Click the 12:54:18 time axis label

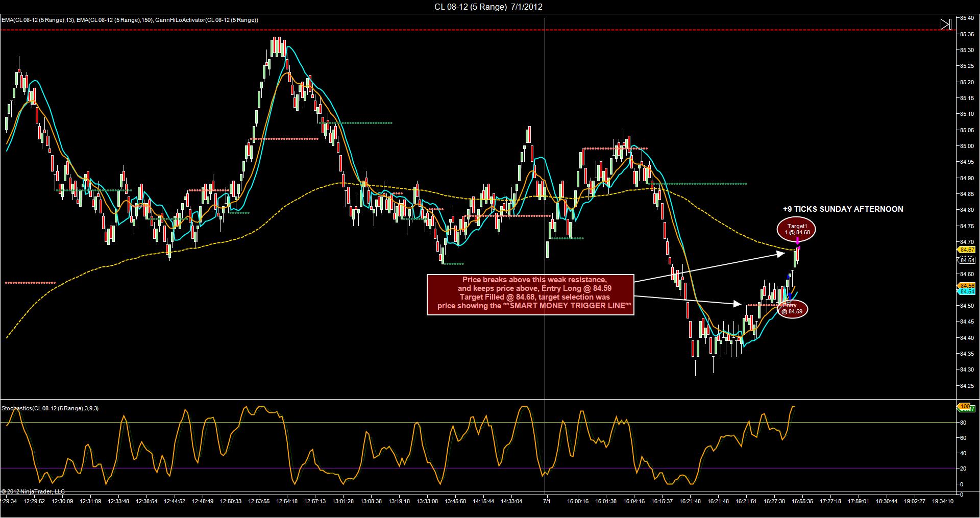click(286, 501)
